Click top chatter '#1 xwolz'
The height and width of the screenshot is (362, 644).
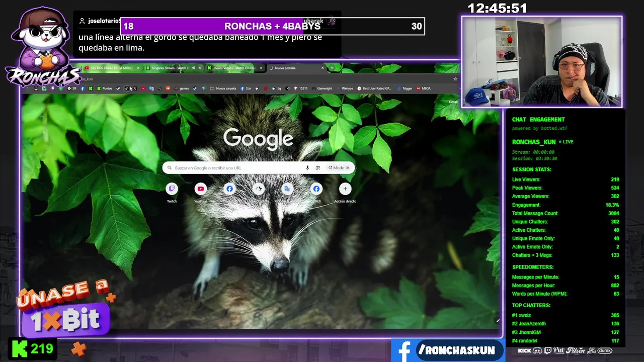(x=566, y=315)
